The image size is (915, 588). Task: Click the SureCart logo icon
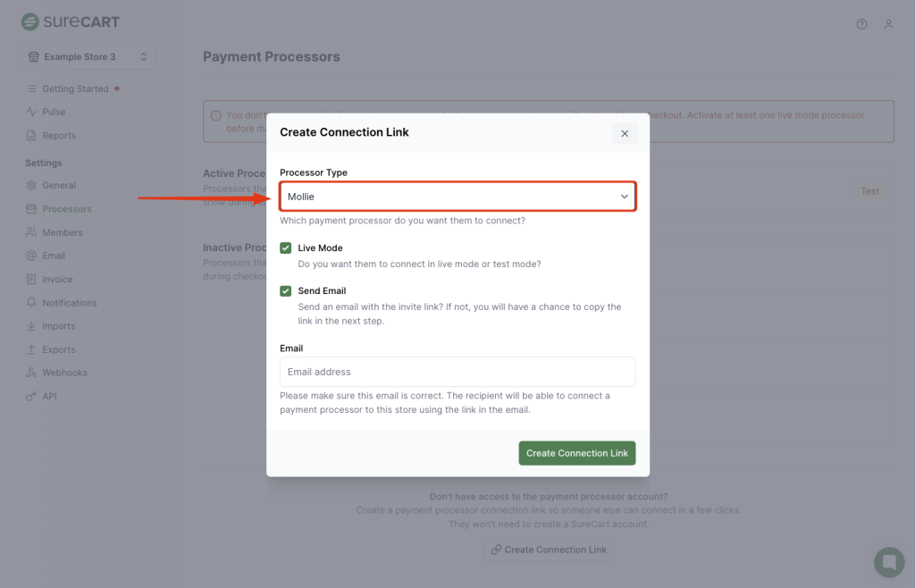pos(30,21)
